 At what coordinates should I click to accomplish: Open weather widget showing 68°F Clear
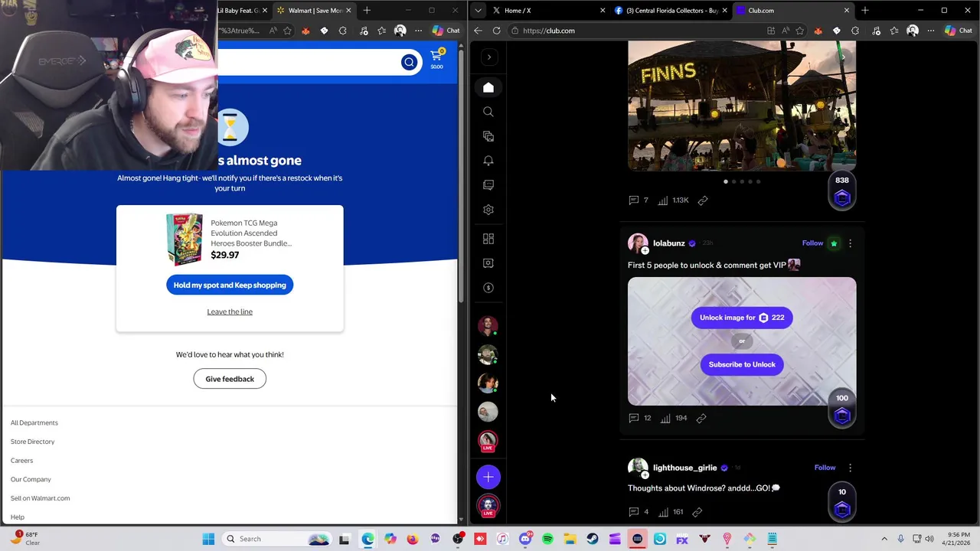[x=25, y=539]
